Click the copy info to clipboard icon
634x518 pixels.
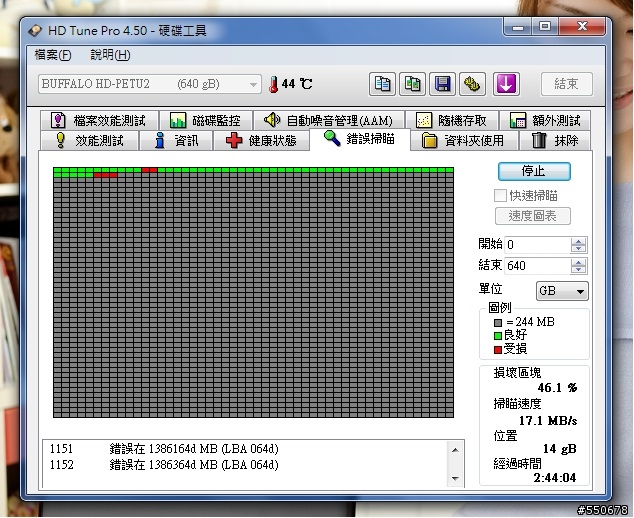[382, 84]
